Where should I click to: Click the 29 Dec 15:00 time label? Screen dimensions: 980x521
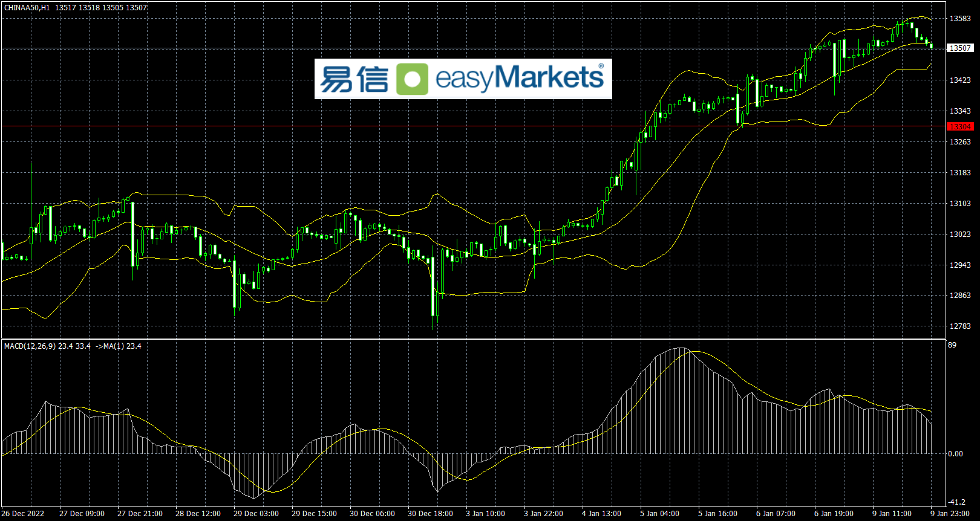pyautogui.click(x=314, y=514)
